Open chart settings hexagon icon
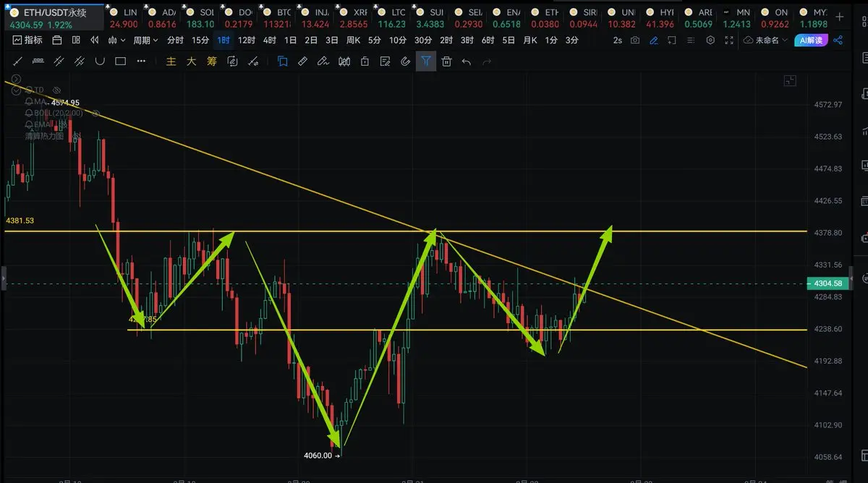Image resolution: width=868 pixels, height=483 pixels. pos(710,40)
